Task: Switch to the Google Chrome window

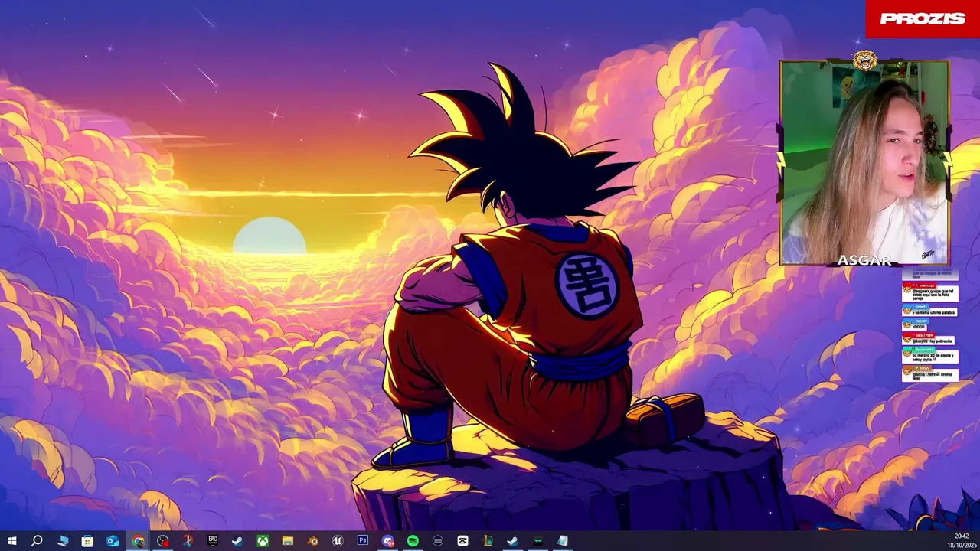Action: (x=138, y=541)
